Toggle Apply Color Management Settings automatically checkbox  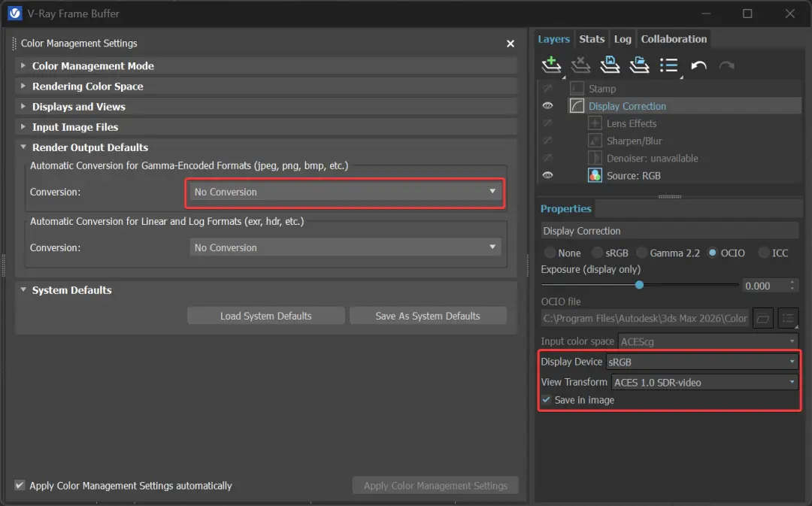[20, 485]
